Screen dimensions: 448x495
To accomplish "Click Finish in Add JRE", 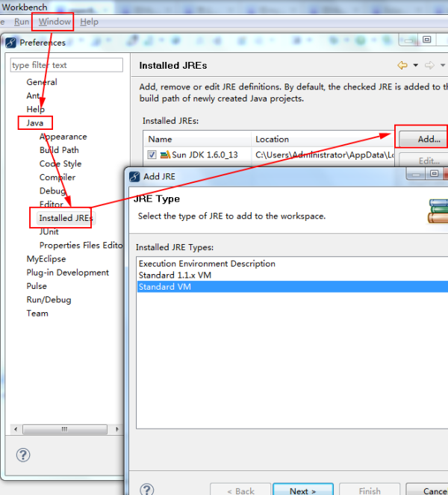I will coord(370,490).
